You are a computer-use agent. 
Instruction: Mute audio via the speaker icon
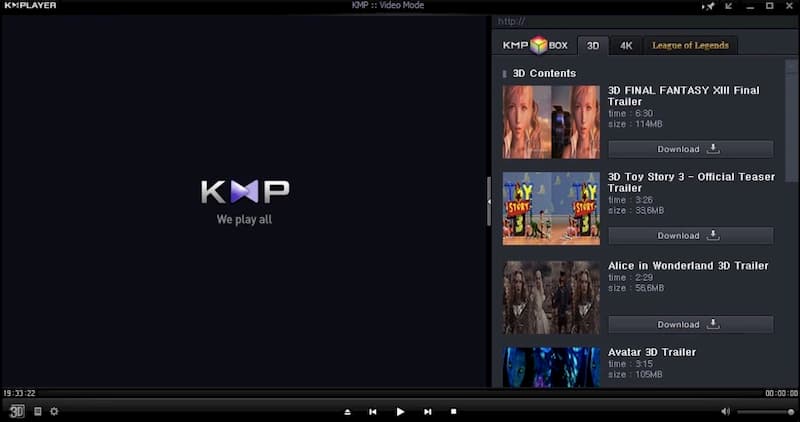click(726, 411)
